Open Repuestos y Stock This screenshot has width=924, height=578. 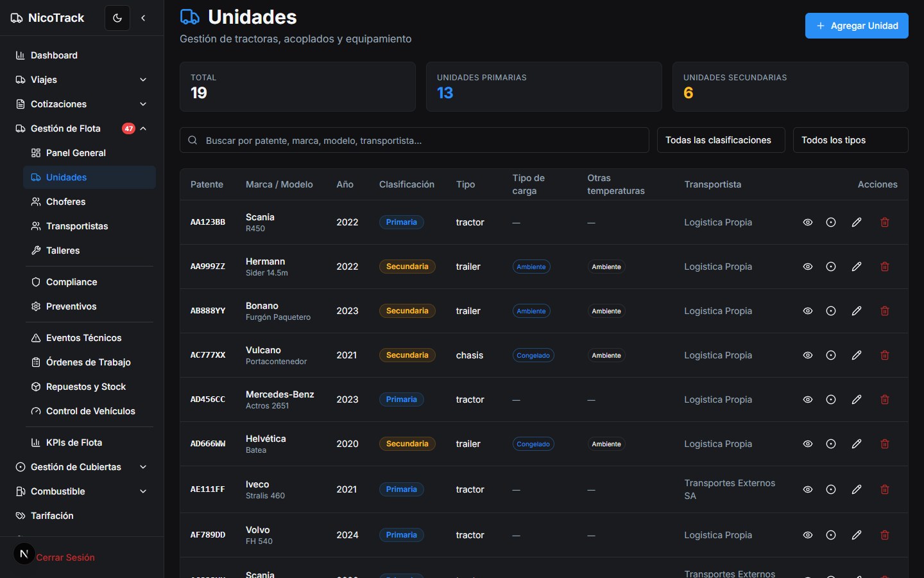[x=89, y=387]
